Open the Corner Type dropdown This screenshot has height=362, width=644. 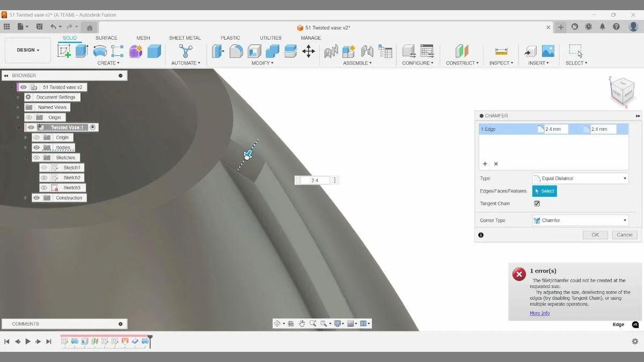point(624,220)
